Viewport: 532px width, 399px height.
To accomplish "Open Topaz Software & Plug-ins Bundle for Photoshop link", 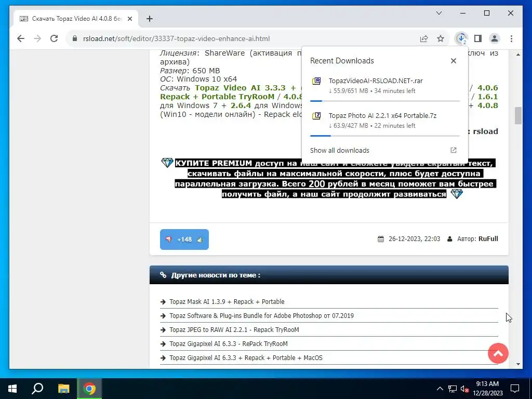I will [x=262, y=316].
